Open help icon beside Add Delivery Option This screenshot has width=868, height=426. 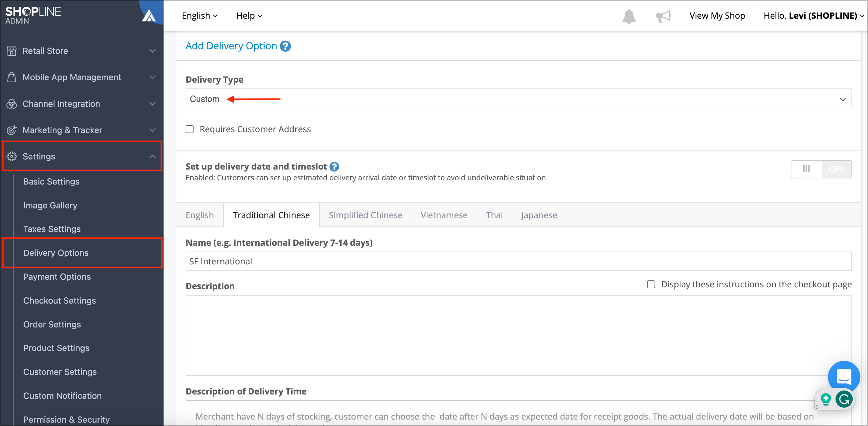point(285,46)
